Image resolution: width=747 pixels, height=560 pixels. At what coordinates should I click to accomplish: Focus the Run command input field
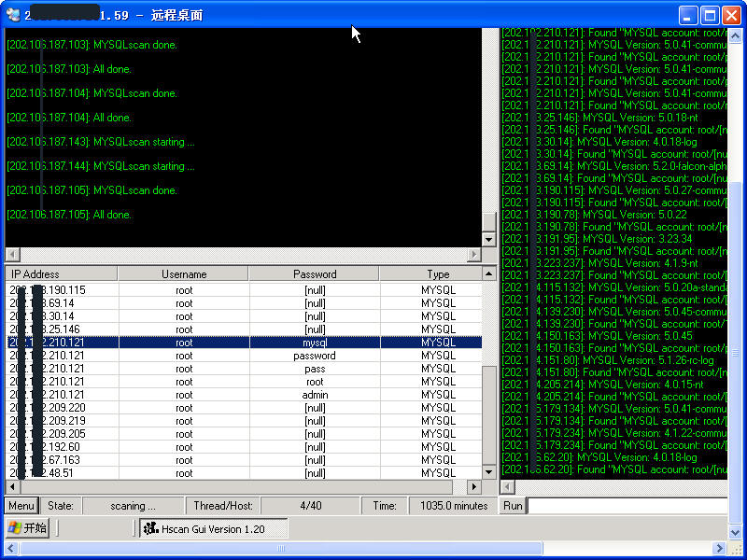tap(627, 506)
